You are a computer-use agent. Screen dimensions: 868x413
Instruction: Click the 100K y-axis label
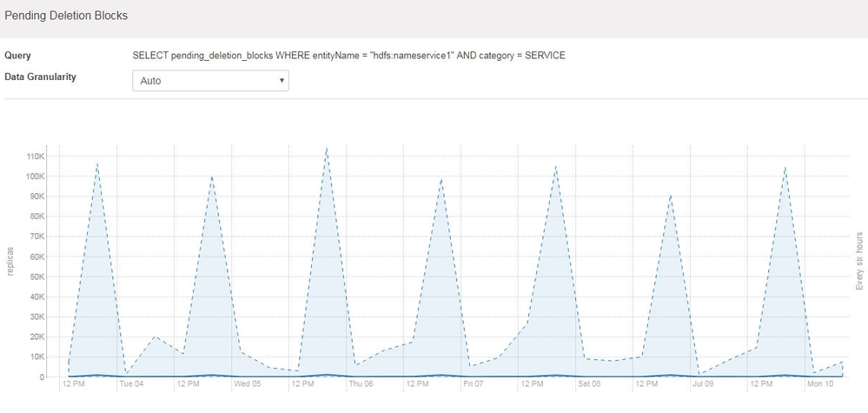35,176
